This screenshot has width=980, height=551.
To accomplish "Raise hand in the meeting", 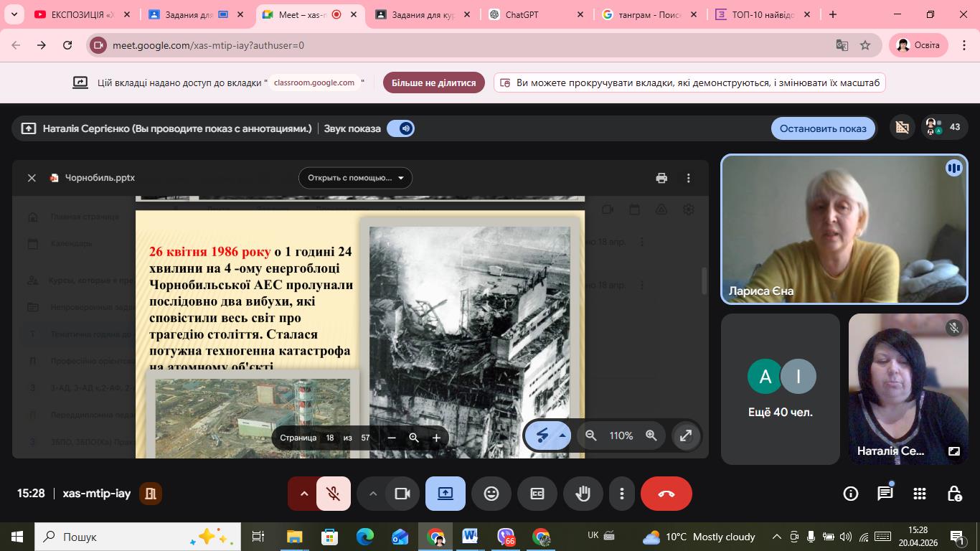I will pos(583,494).
